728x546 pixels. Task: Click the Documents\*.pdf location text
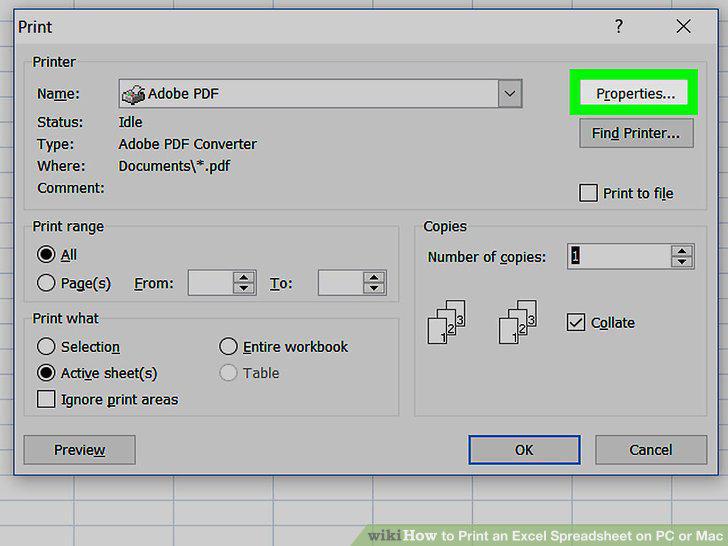point(174,166)
